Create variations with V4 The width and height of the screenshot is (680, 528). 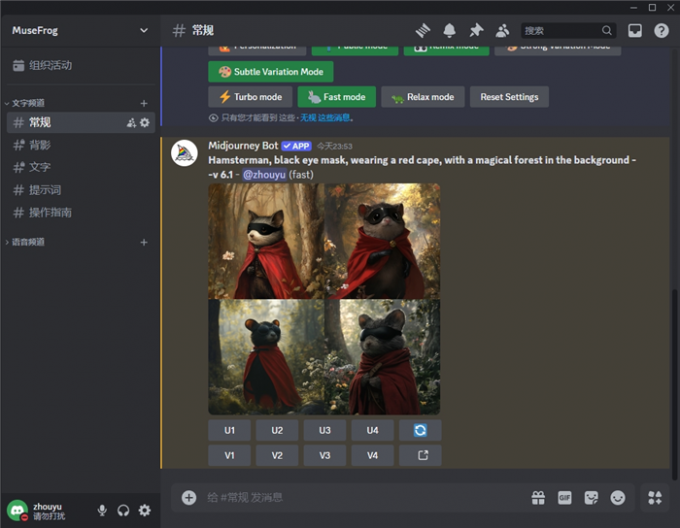coord(373,455)
